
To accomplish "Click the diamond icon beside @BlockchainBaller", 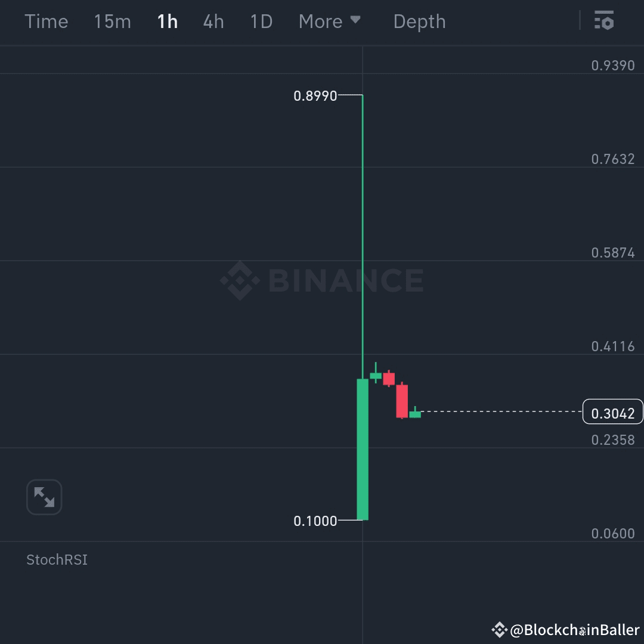I will [500, 630].
